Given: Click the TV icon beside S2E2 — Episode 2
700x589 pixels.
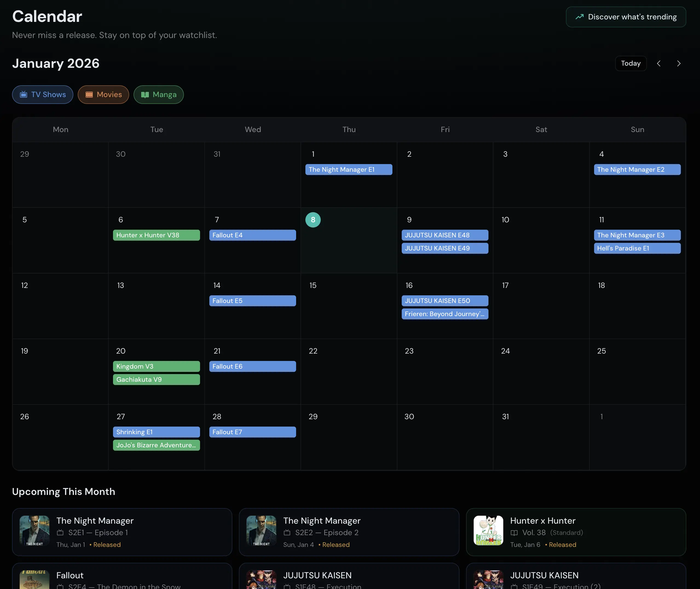Looking at the screenshot, I should [287, 533].
